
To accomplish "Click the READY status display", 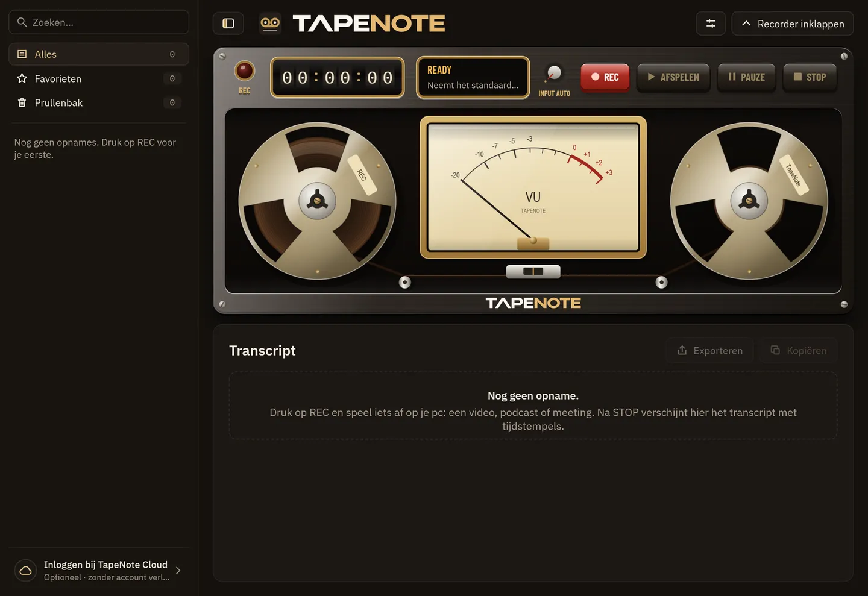I will pos(473,77).
